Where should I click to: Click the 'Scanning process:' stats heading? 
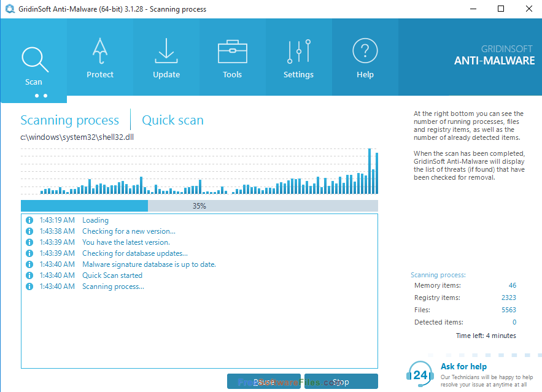coord(438,275)
